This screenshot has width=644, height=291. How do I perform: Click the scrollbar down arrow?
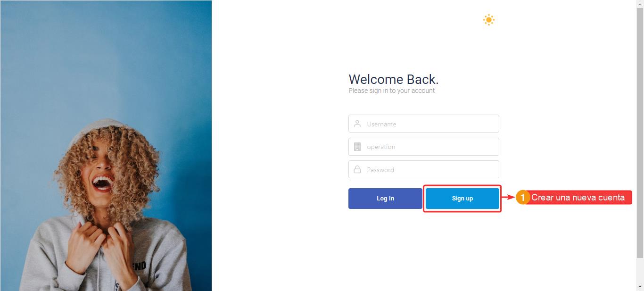point(640,287)
